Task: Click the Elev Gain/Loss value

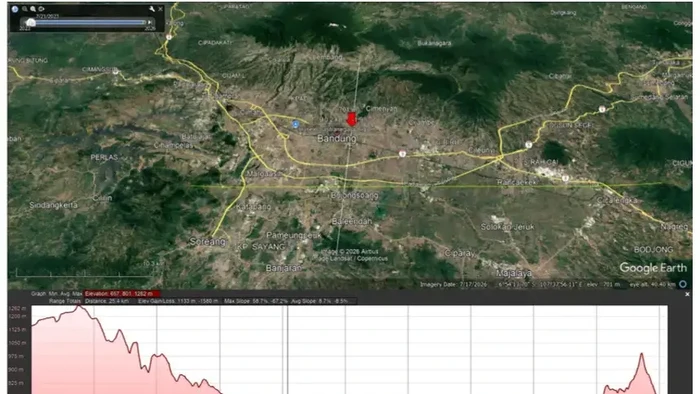Action: click(x=178, y=301)
